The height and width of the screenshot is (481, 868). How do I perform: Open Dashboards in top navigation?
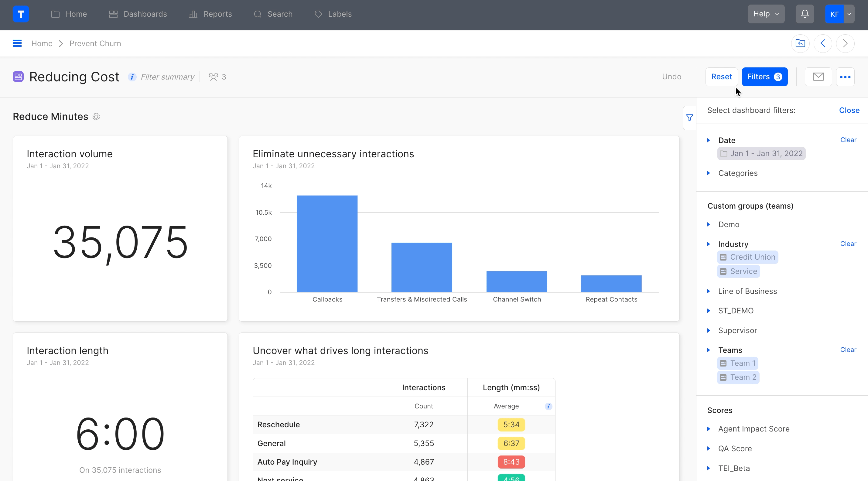point(138,14)
